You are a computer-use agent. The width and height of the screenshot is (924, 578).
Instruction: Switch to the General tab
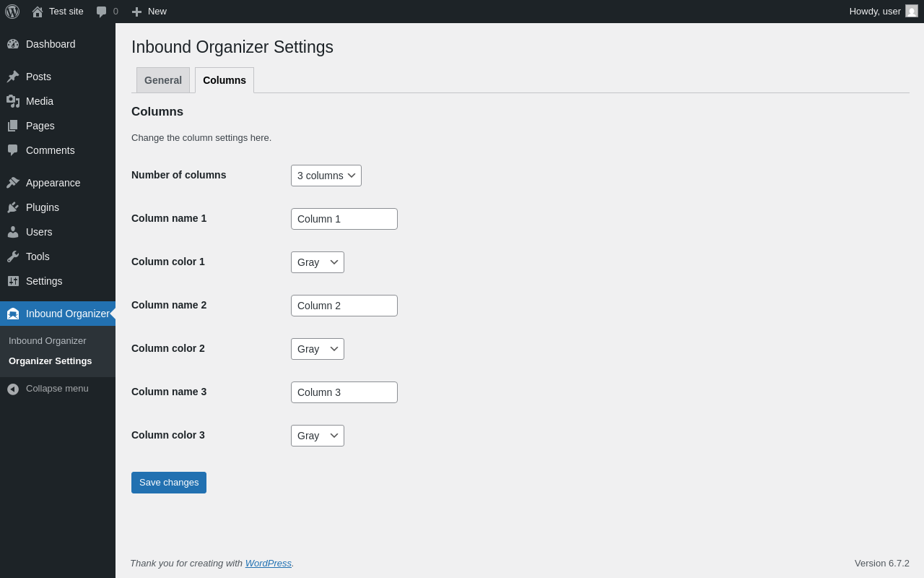tap(163, 80)
